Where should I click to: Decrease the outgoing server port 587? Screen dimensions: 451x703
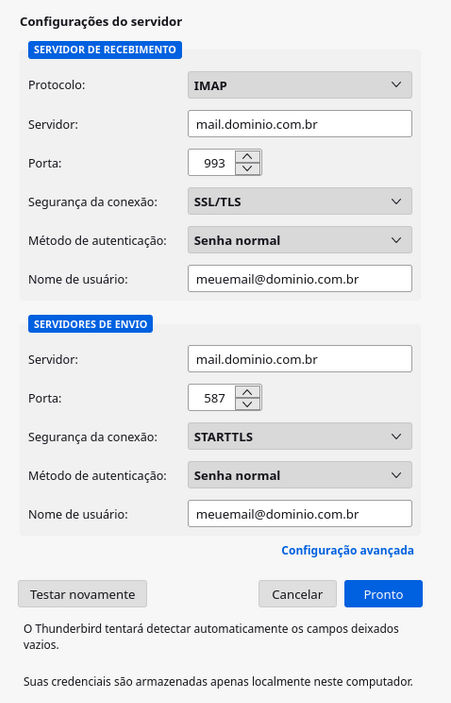pos(247,403)
